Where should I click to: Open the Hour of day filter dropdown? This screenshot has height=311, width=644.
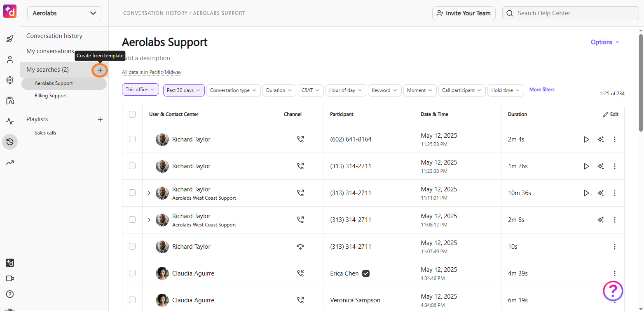(346, 90)
